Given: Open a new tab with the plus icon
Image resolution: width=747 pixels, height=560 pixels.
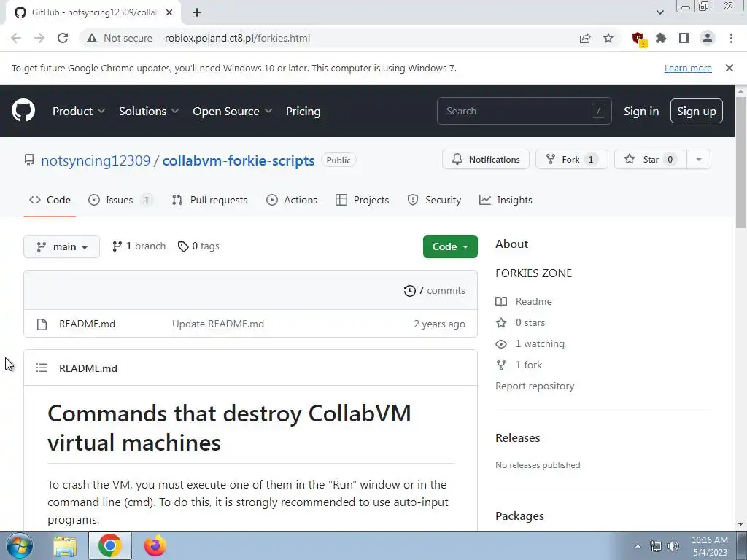Looking at the screenshot, I should pyautogui.click(x=197, y=12).
